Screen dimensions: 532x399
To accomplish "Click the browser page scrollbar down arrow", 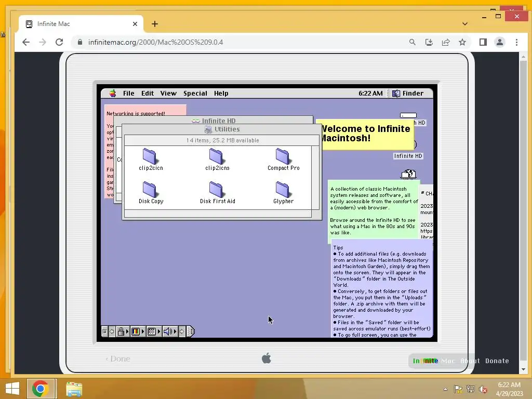I will (523, 369).
